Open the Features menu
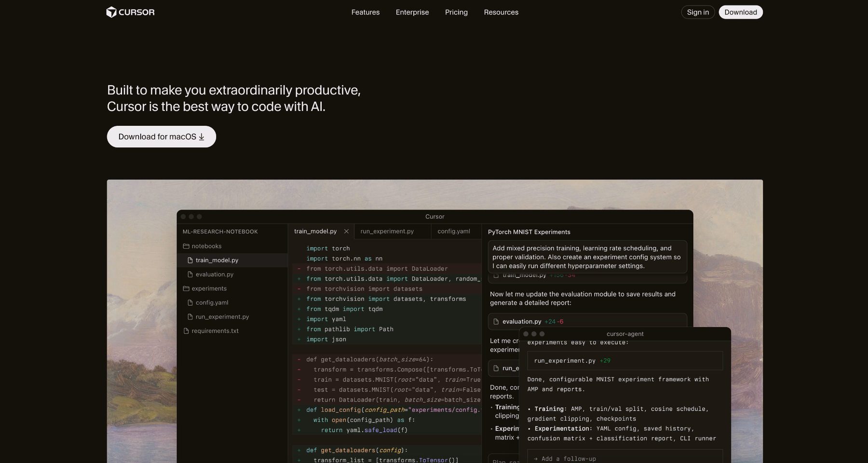 click(365, 12)
